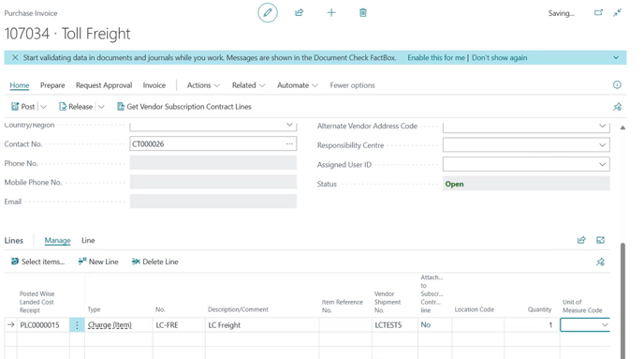Viewport: 644px width, 359px height.
Task: Expand the Post split-button arrow
Action: (44, 107)
